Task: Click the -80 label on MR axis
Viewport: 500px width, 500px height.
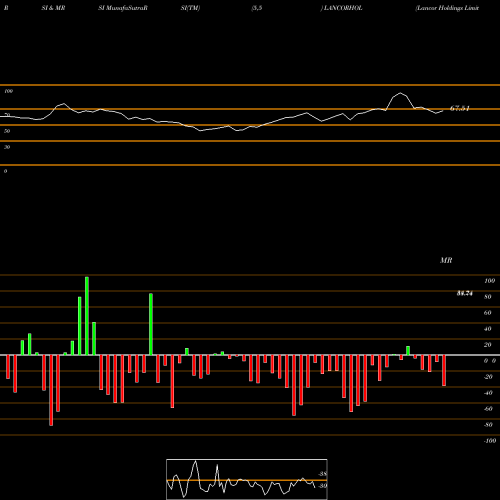Action: tap(488, 425)
